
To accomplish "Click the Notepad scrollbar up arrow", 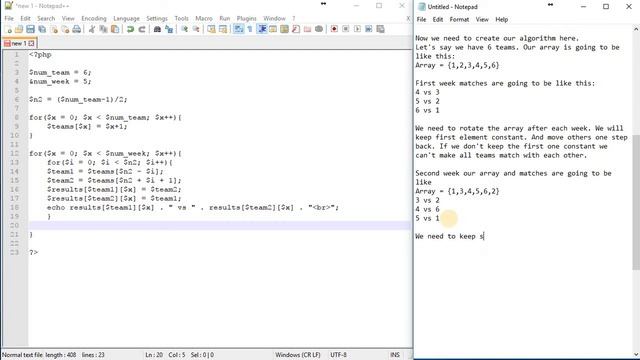I will pyautogui.click(x=636, y=29).
